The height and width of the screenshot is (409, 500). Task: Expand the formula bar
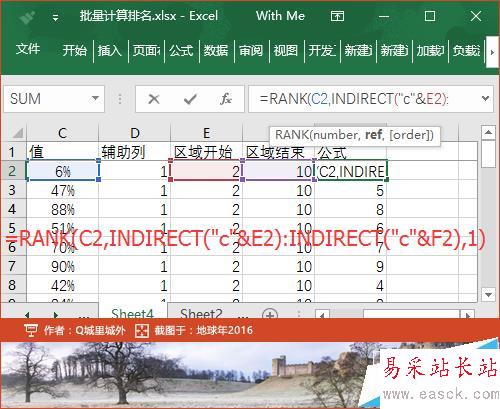[x=485, y=99]
